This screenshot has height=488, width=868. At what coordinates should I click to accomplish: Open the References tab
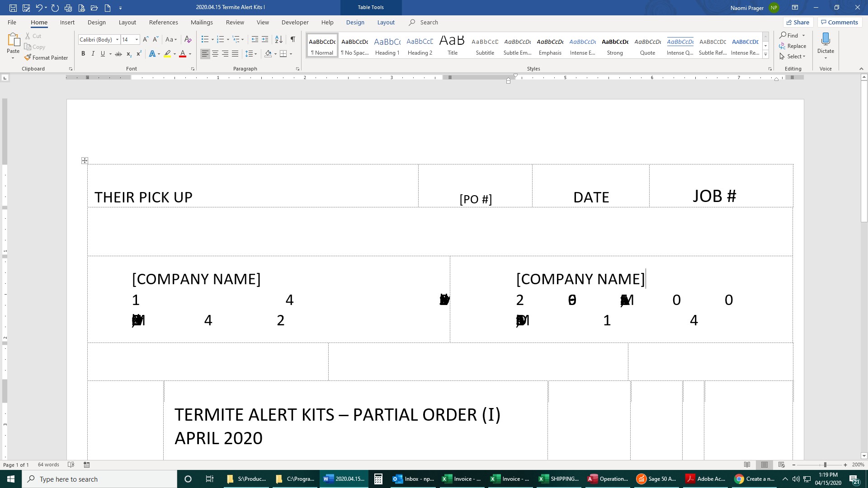(x=164, y=22)
